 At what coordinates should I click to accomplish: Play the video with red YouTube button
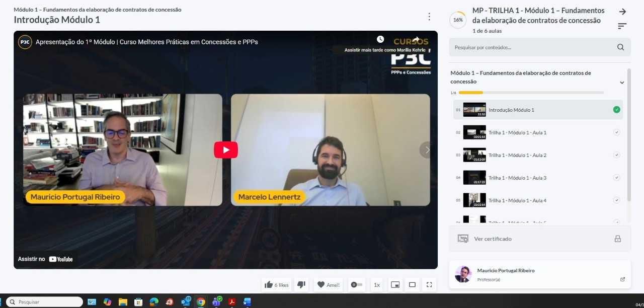[x=226, y=150]
